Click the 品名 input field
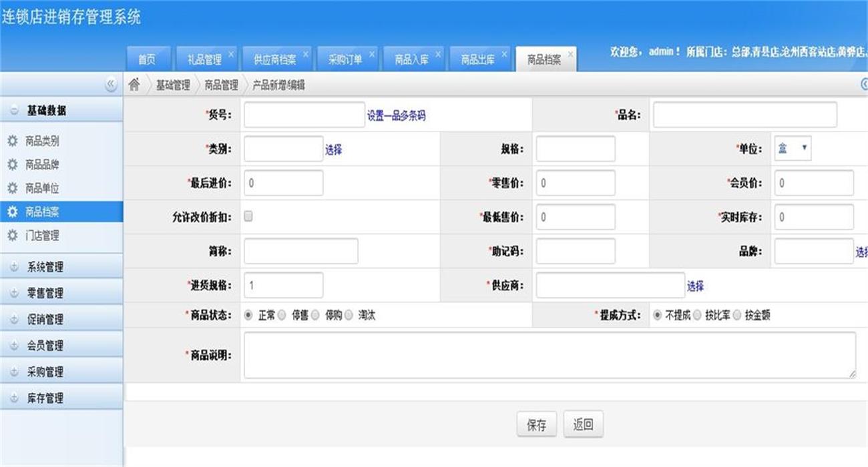Screen dimensions: 868x467 [x=744, y=115]
